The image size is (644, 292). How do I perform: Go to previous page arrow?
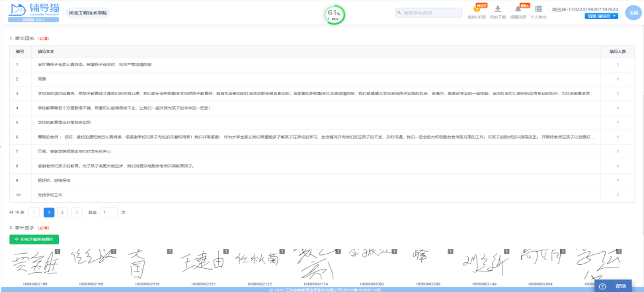pyautogui.click(x=34, y=213)
